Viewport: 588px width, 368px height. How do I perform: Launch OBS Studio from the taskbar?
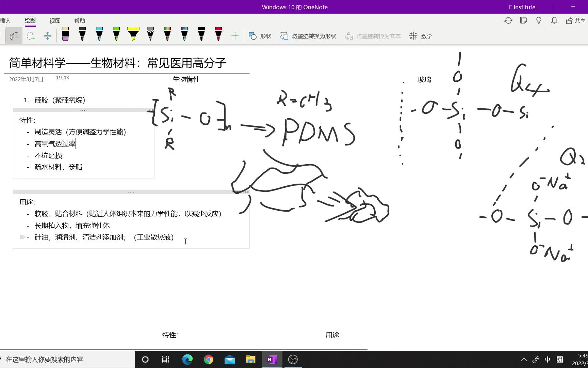click(292, 359)
